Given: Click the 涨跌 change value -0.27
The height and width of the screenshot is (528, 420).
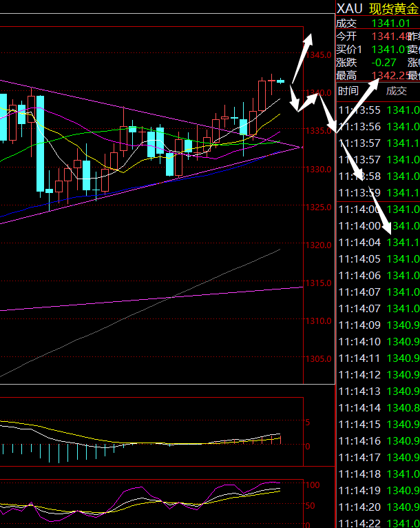Looking at the screenshot, I should [x=383, y=62].
